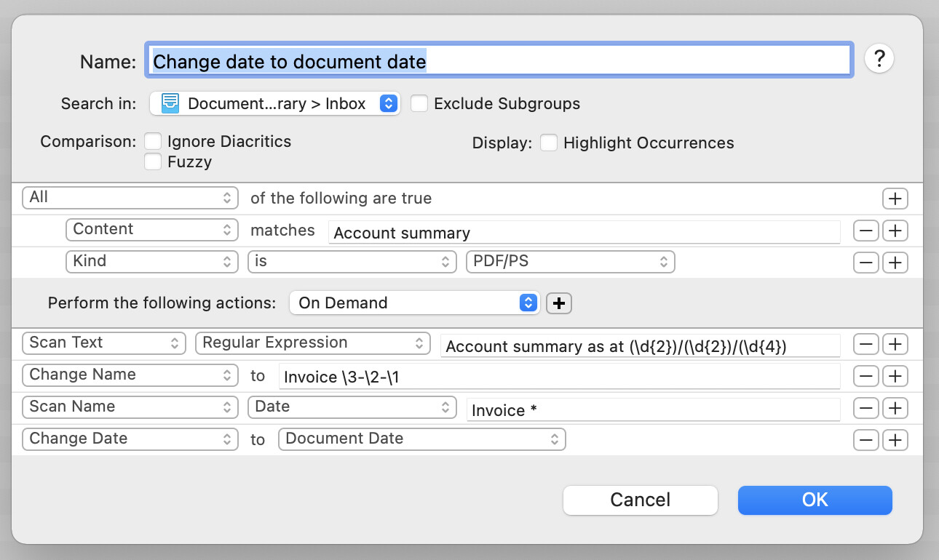Expand the PDF/PS kind dropdown
Viewport: 939px width, 560px height.
click(x=570, y=262)
